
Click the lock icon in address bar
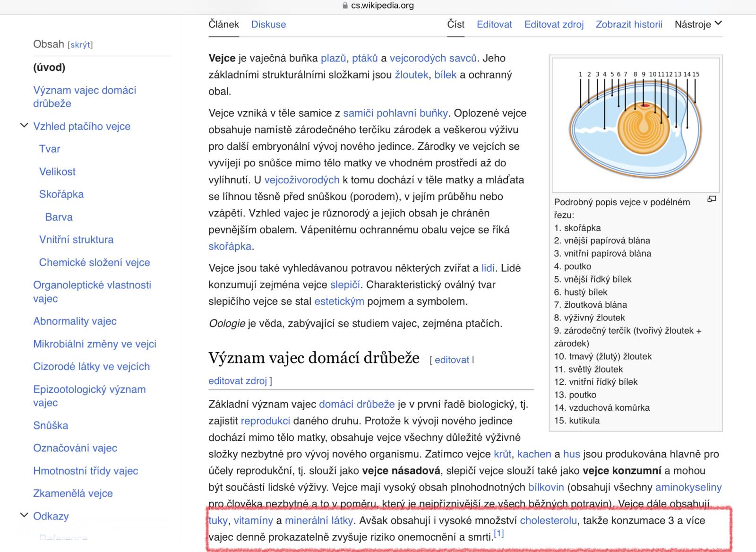[x=345, y=6]
